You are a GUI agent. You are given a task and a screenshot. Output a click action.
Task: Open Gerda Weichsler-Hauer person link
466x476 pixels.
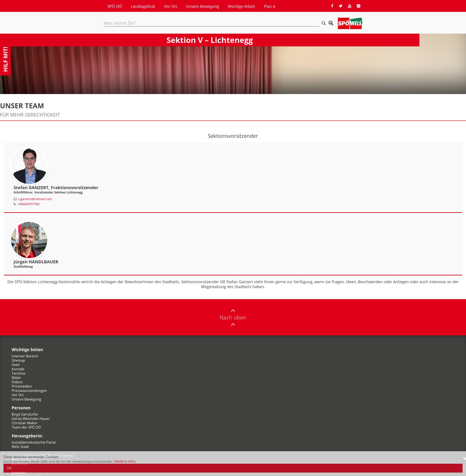(31, 418)
